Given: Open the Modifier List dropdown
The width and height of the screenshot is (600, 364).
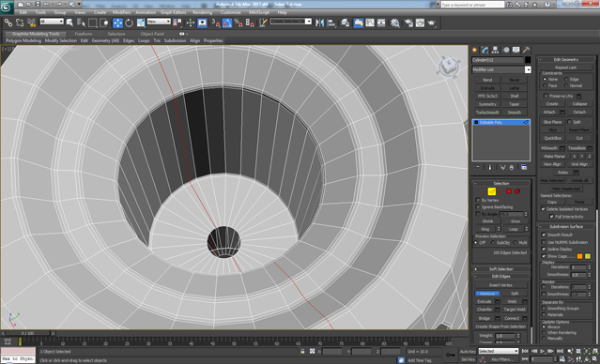Looking at the screenshot, I should (528, 69).
